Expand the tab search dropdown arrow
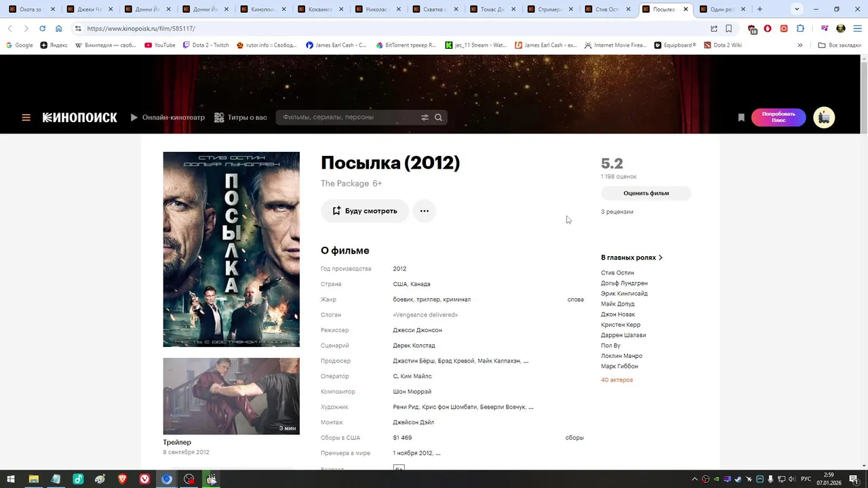 point(797,9)
